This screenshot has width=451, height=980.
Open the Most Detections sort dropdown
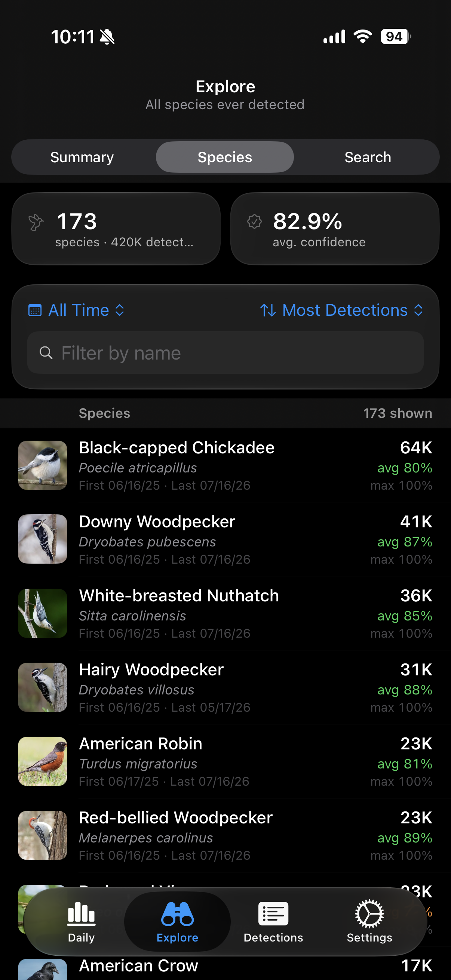pos(342,311)
